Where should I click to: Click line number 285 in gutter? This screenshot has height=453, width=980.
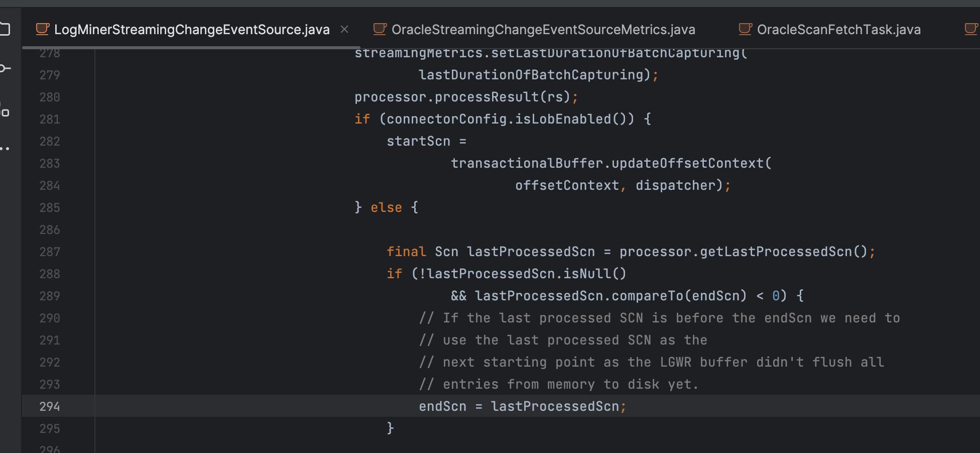pyautogui.click(x=50, y=207)
